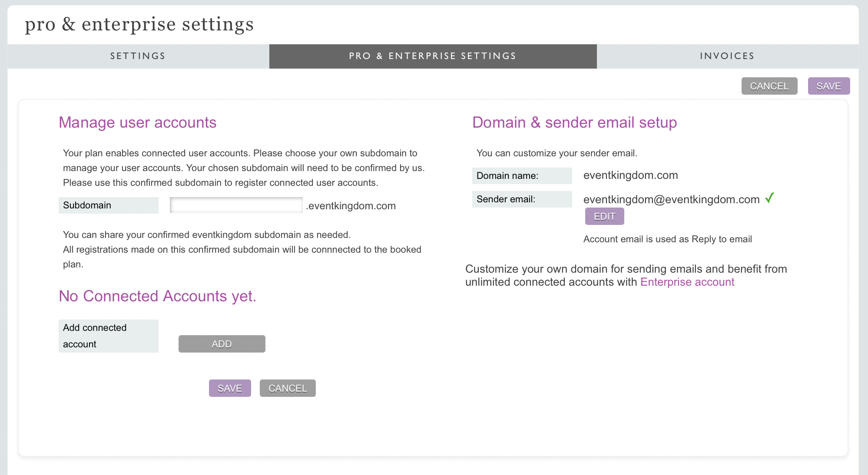
Task: Click the eventkingdom.com domain name value
Action: click(x=630, y=175)
